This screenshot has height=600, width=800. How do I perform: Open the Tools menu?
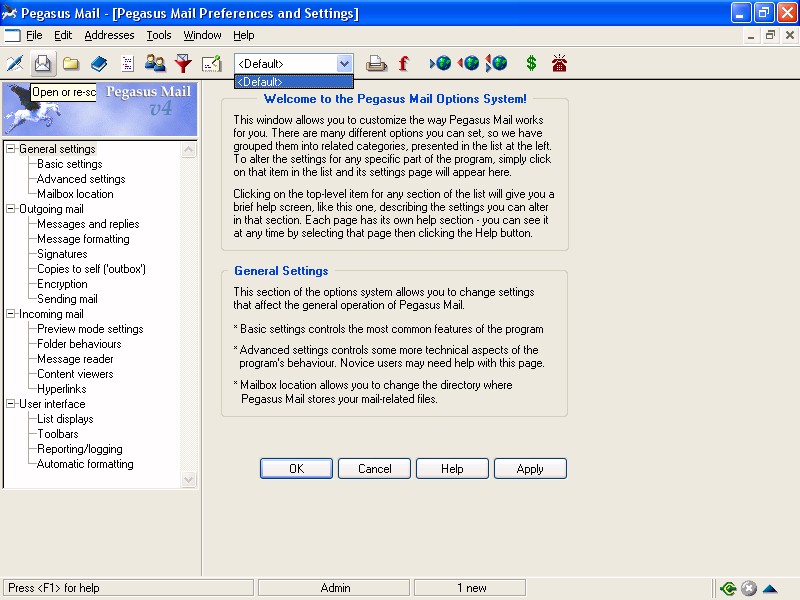coord(159,35)
